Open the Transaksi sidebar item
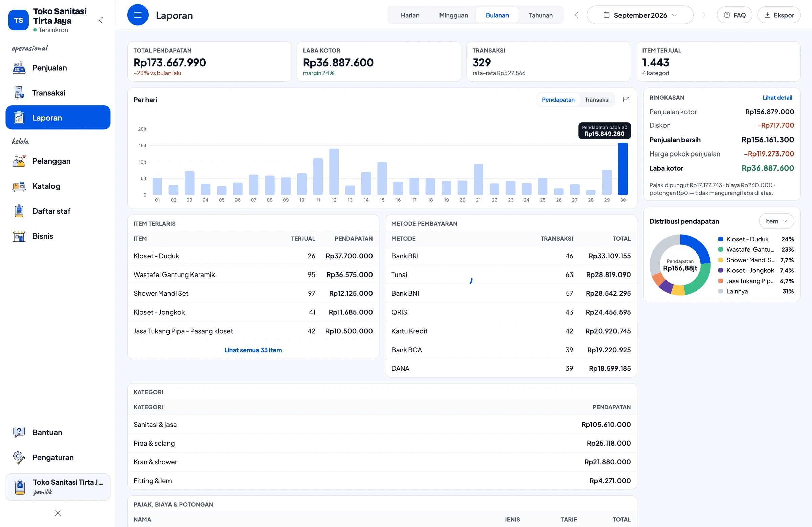The width and height of the screenshot is (812, 527). click(58, 93)
